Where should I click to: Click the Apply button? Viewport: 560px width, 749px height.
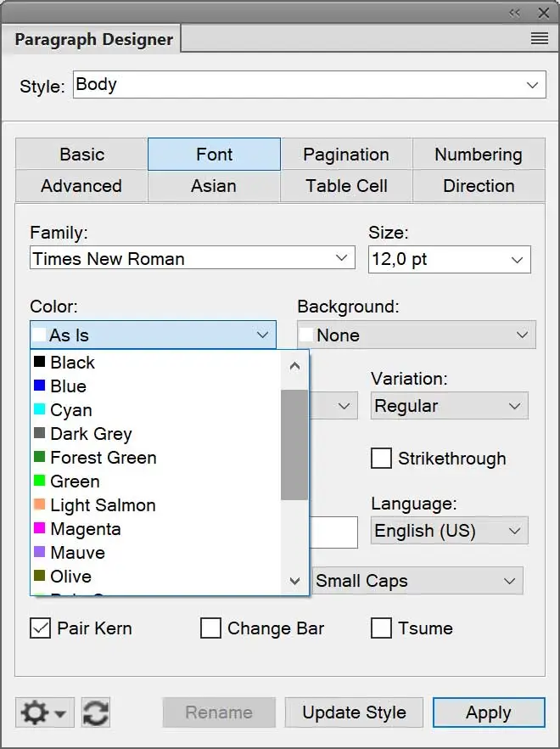click(489, 712)
